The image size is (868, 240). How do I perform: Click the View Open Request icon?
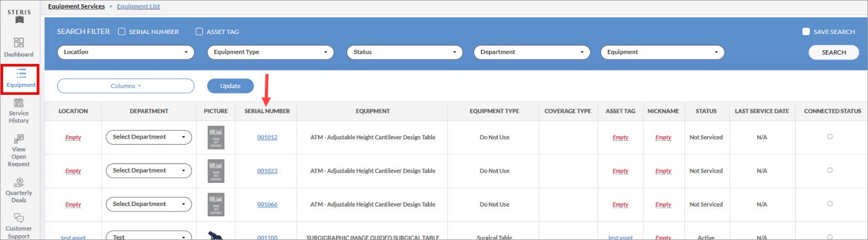click(x=19, y=139)
